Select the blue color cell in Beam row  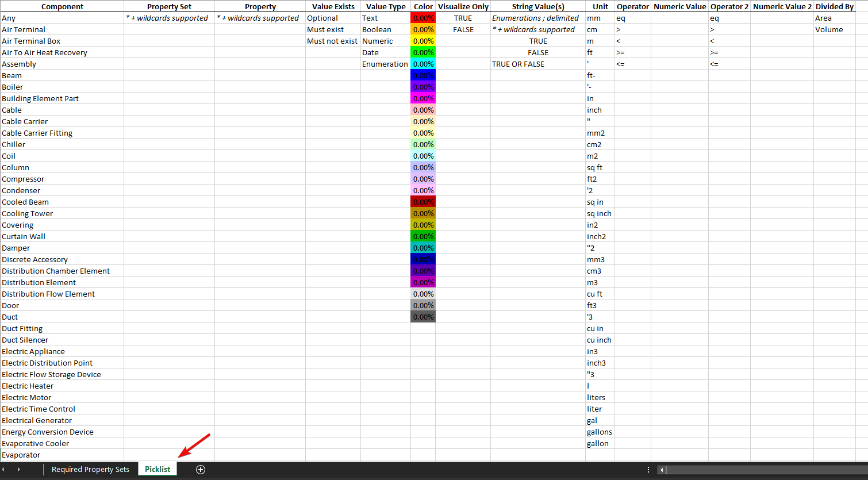(x=423, y=75)
